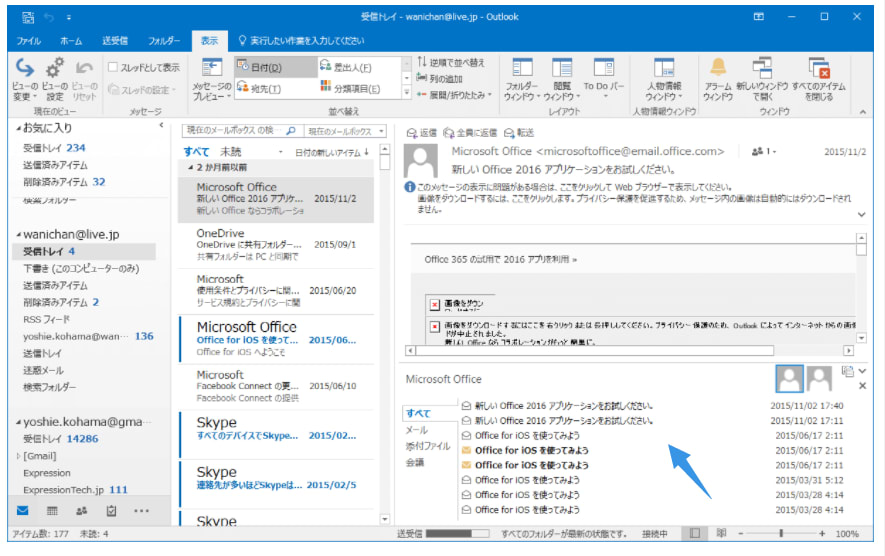This screenshot has width=885, height=556.
Task: Click 列の追加 (Add Columns) button
Action: [440, 78]
